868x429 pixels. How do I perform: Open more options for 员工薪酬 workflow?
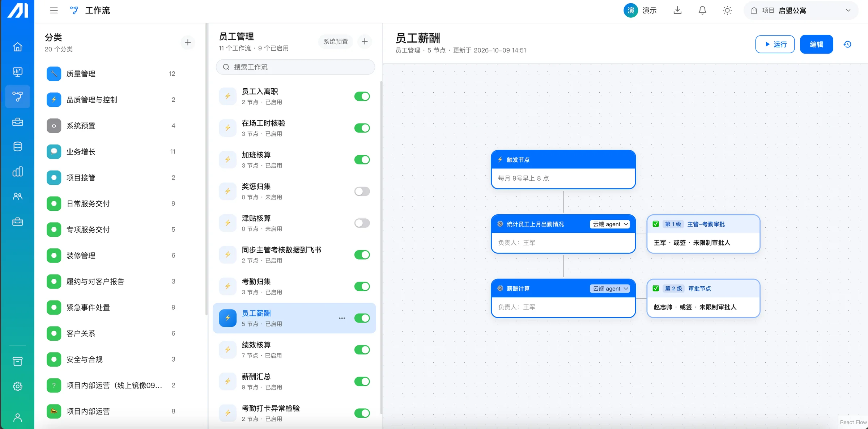342,318
